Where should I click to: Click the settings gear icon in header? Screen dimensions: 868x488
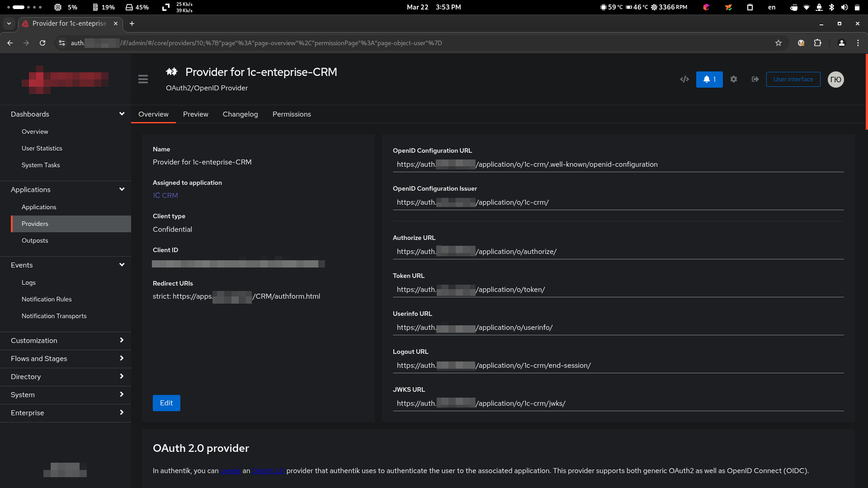734,80
